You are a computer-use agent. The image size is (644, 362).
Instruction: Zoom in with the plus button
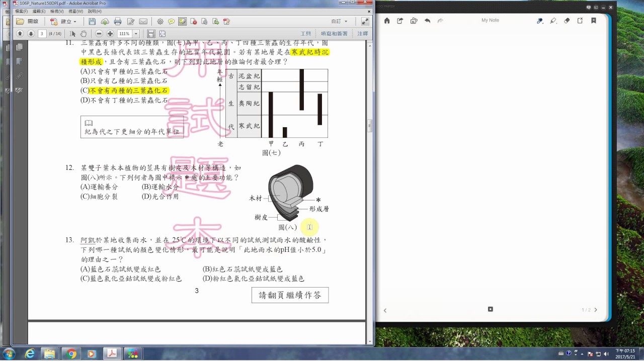[x=110, y=34]
